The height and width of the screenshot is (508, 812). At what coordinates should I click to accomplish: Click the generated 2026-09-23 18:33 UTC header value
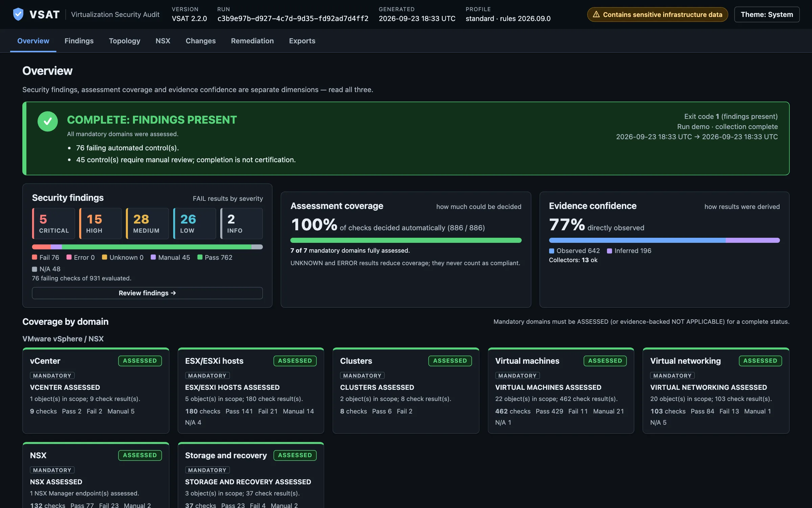pyautogui.click(x=417, y=19)
